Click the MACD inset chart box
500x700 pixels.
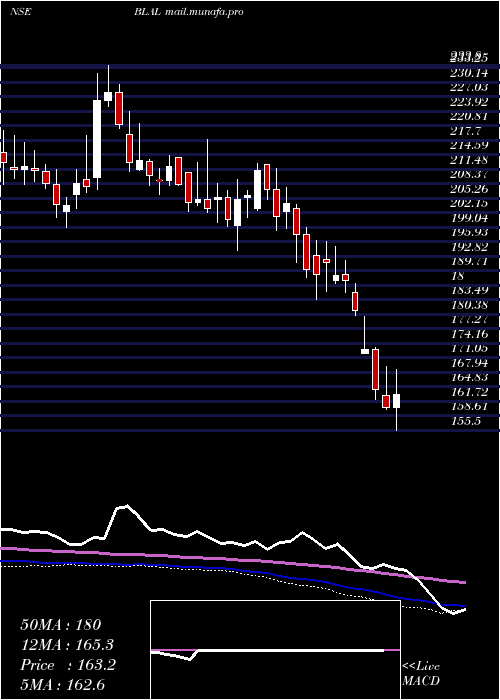(275, 650)
